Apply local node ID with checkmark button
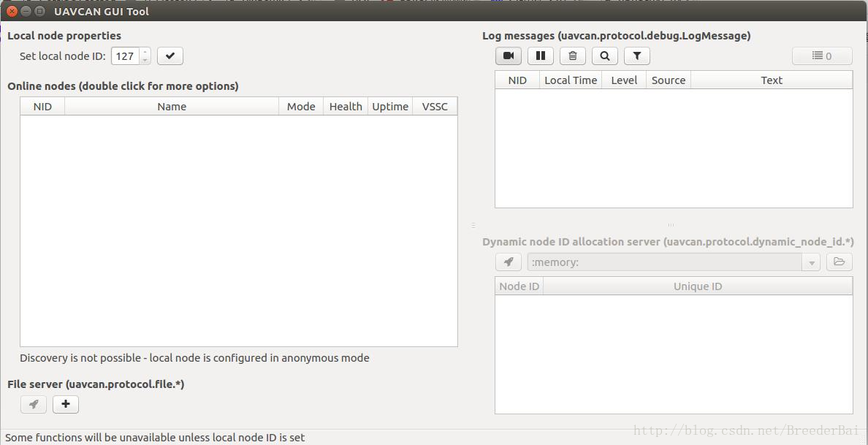The width and height of the screenshot is (868, 445). pyautogui.click(x=170, y=56)
